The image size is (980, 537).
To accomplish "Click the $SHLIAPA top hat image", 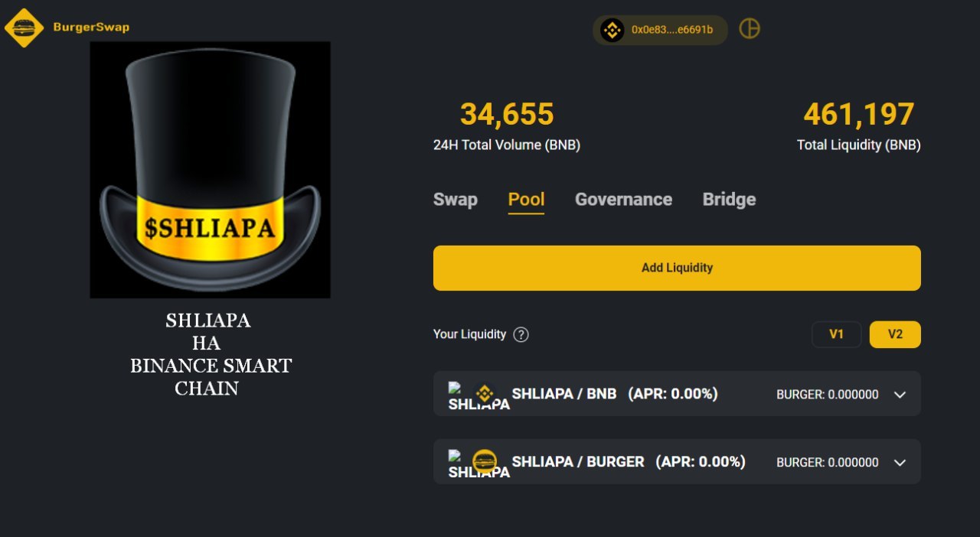I will (211, 170).
